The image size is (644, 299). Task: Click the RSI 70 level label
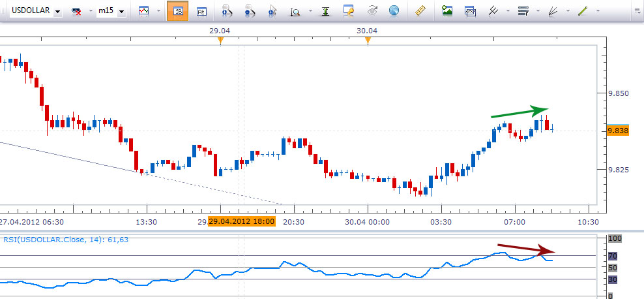[x=613, y=256]
